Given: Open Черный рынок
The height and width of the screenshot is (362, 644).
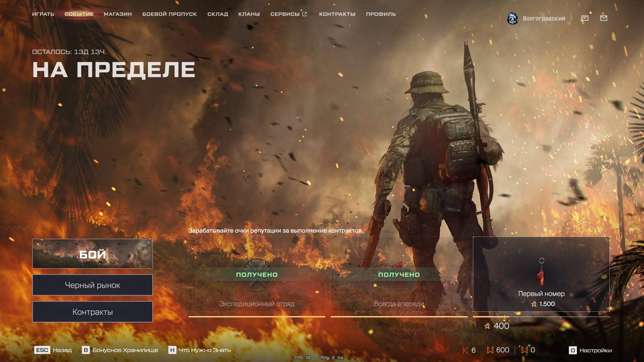Looking at the screenshot, I should tap(92, 285).
